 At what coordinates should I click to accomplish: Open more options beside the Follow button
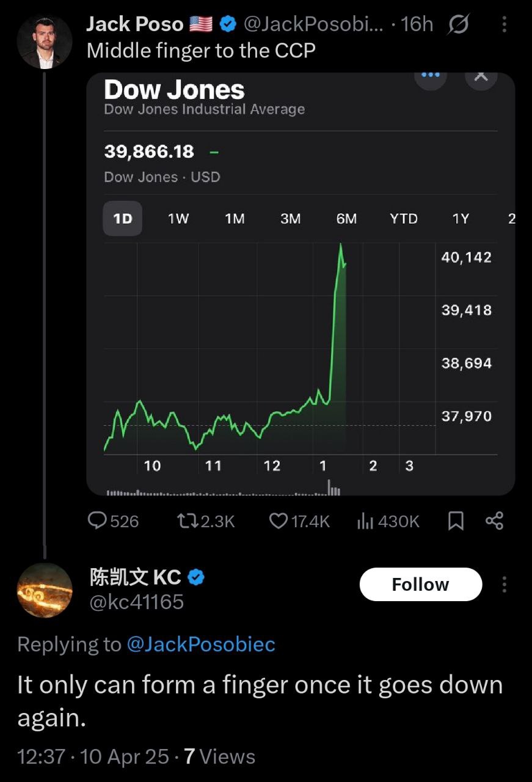[x=504, y=585]
